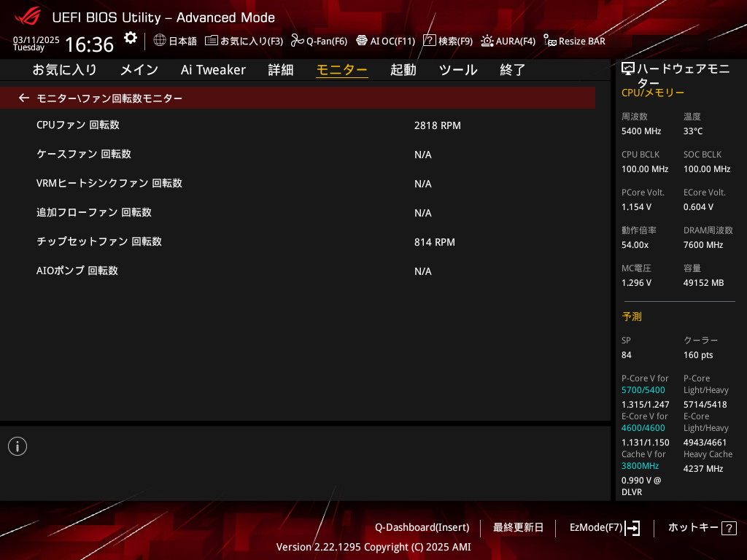Select CPUファン 回転数 row
The width and height of the screenshot is (747, 560).
coord(298,125)
